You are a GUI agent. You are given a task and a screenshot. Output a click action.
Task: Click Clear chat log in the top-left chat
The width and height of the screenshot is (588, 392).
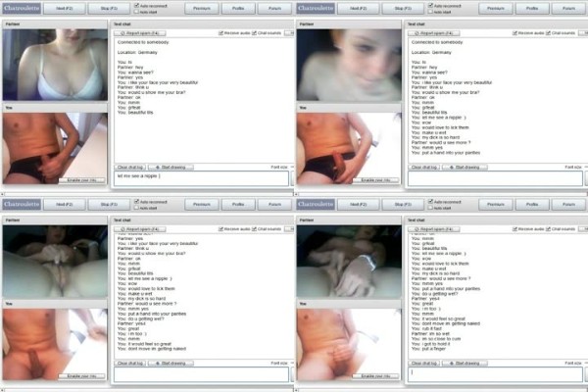click(x=129, y=168)
